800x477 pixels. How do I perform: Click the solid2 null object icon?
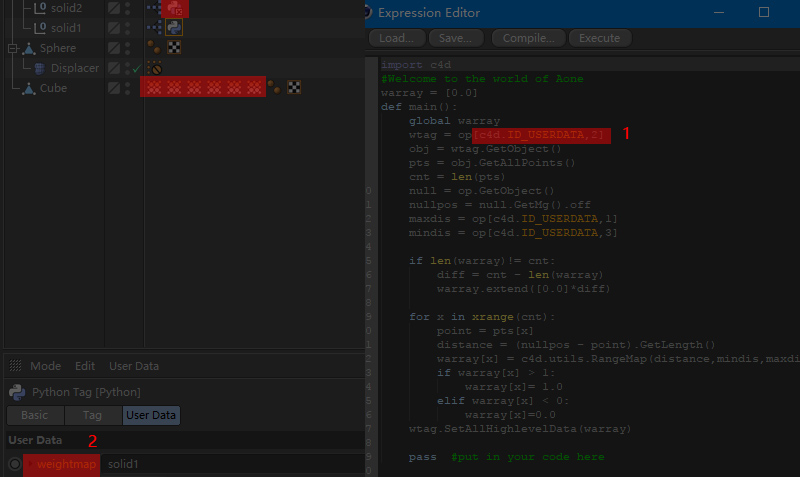(40, 8)
